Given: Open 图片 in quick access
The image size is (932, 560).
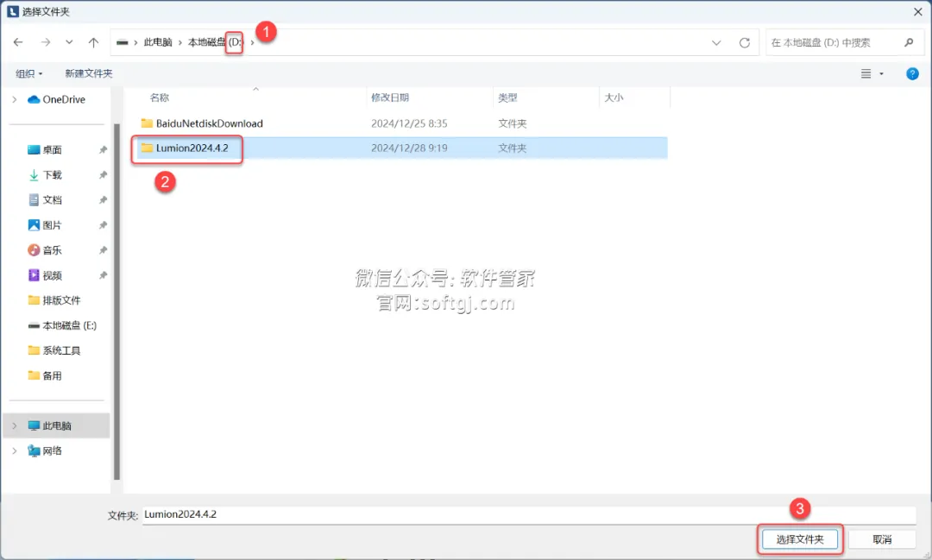Looking at the screenshot, I should point(45,225).
